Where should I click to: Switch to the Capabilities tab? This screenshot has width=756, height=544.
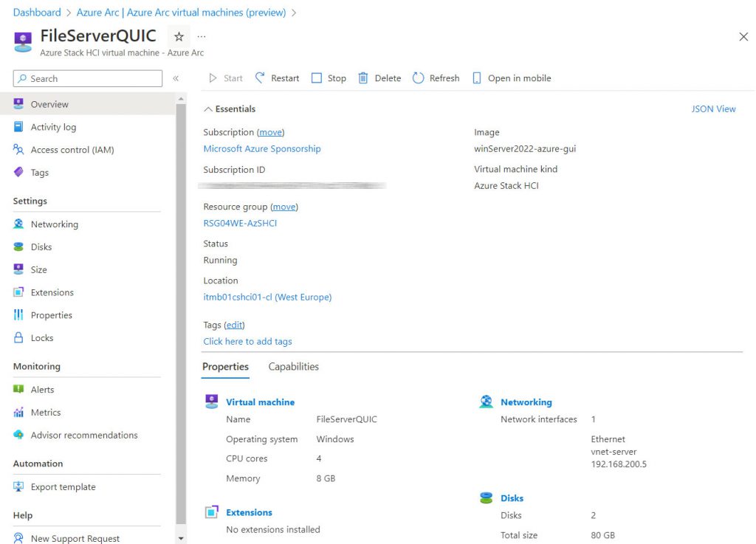click(293, 366)
